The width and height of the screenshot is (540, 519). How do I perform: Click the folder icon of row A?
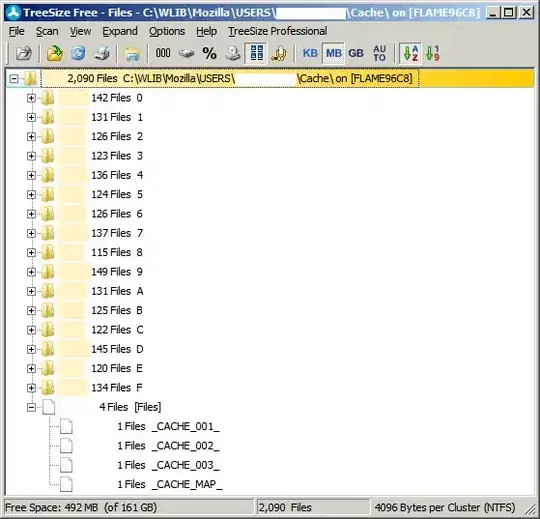(48, 291)
